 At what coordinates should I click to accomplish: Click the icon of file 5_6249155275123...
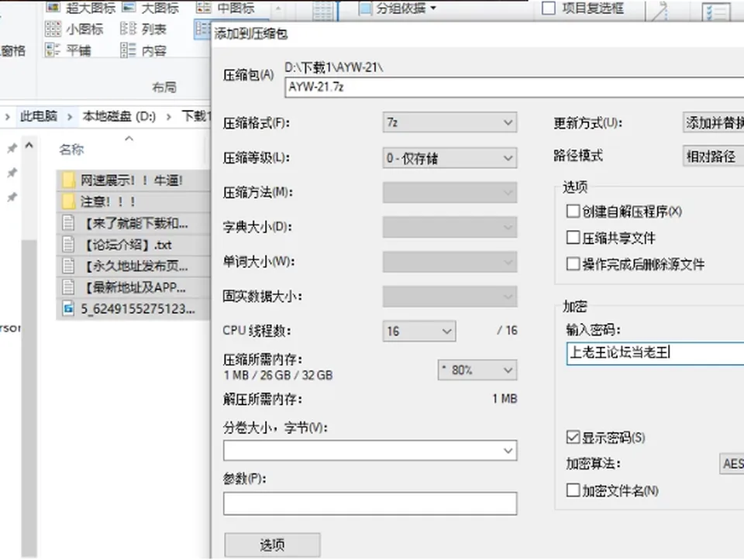click(x=69, y=308)
